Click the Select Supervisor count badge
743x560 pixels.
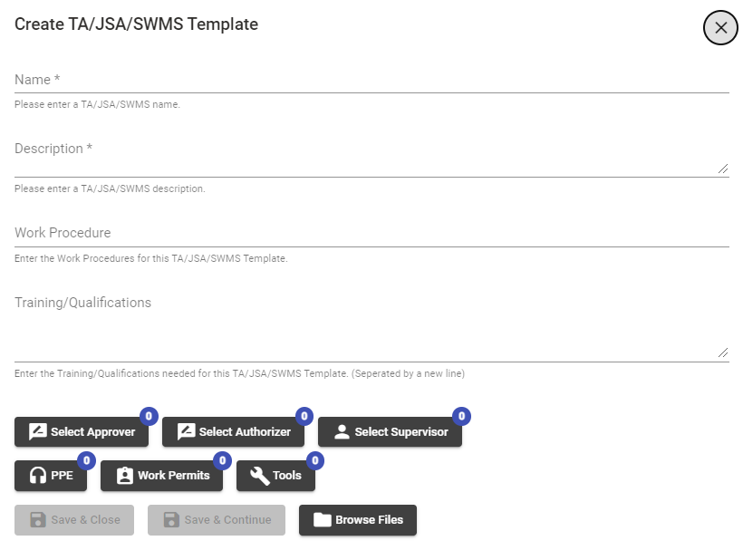(x=461, y=416)
